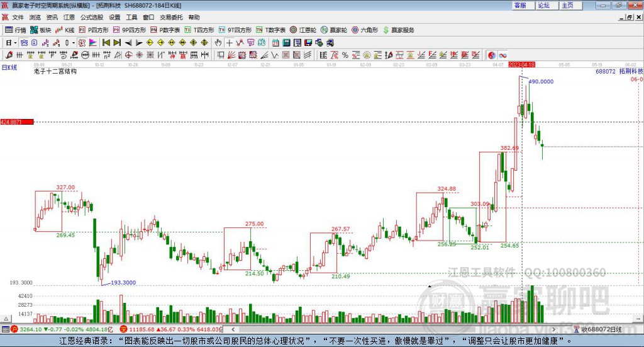Open the T四方形 tool
Screen dimensions: 644x347
[199, 30]
